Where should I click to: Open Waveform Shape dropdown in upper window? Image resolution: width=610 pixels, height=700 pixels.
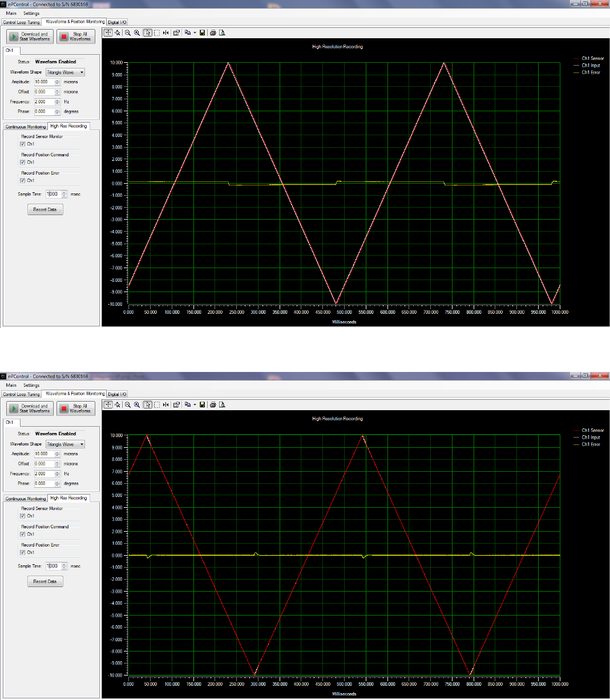point(65,72)
